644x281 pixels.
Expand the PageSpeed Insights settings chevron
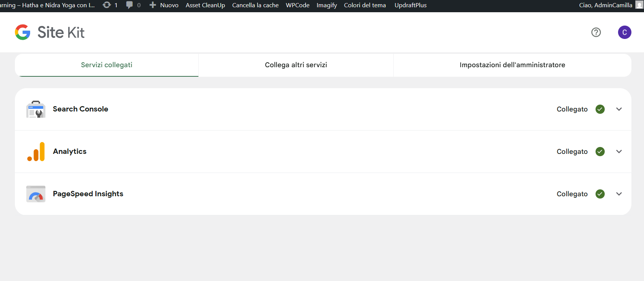click(x=619, y=194)
